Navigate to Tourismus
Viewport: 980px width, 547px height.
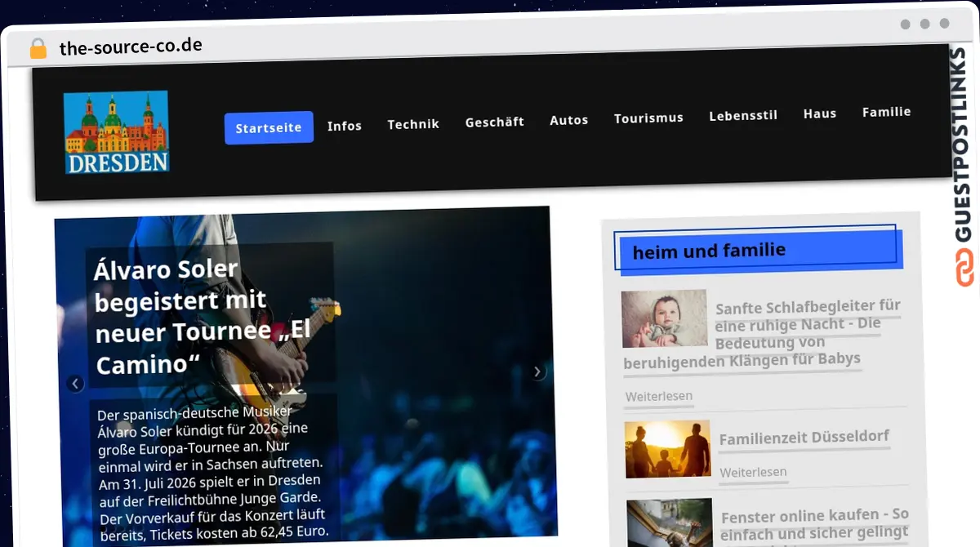648,118
